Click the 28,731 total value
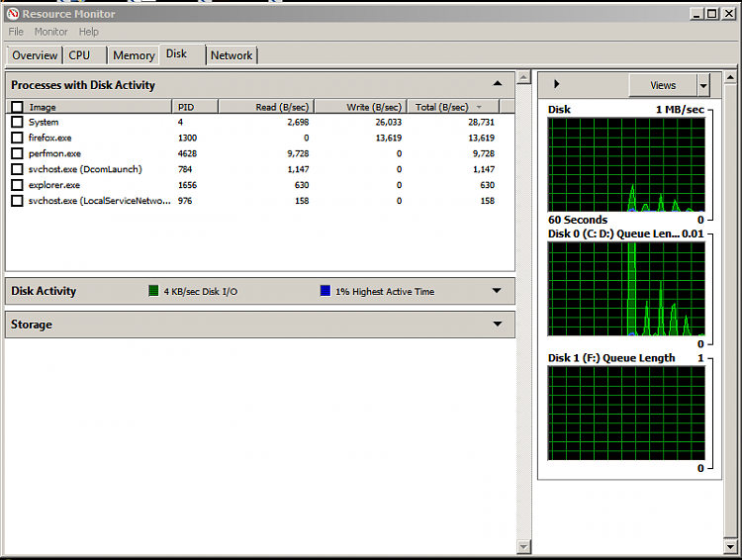742x560 pixels. tap(481, 122)
